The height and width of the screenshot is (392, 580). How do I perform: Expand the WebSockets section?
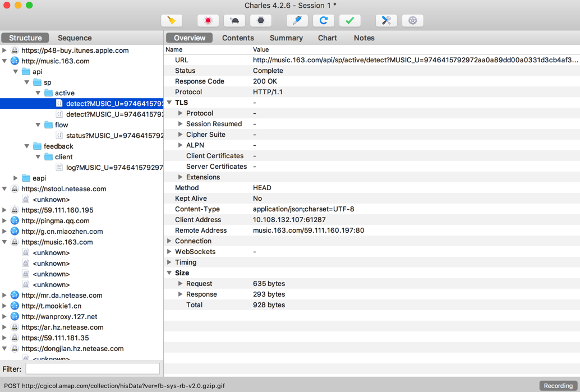point(169,251)
